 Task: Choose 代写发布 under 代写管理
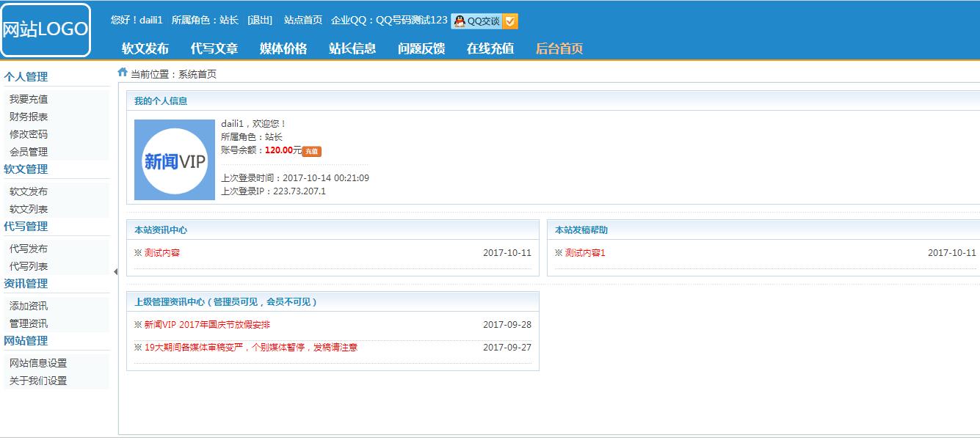point(29,249)
